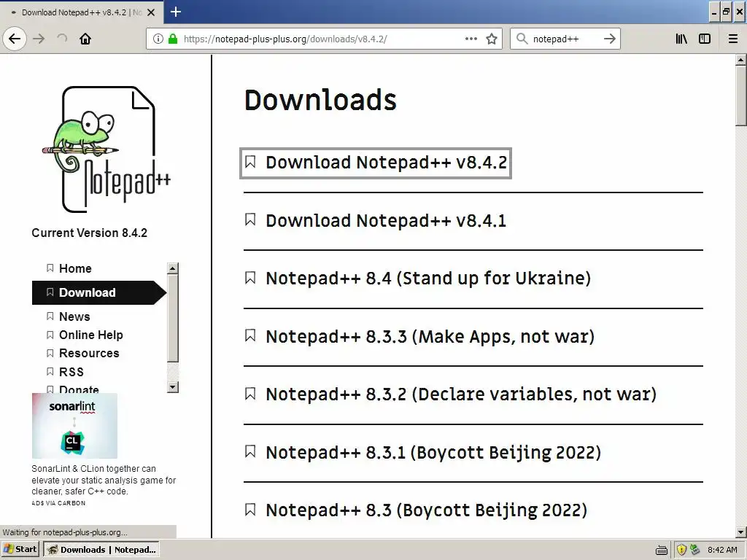
Task: Click the reload/stop loading icon
Action: click(x=63, y=39)
